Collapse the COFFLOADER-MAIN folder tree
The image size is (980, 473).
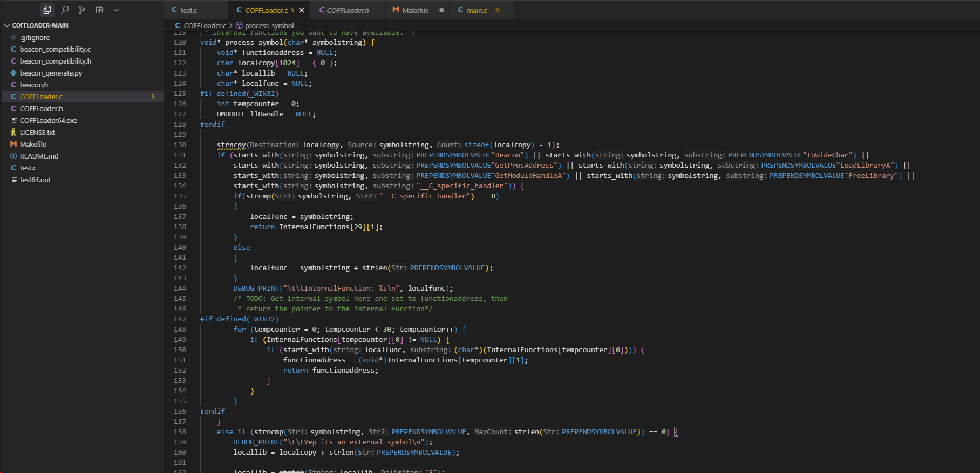pyautogui.click(x=7, y=25)
